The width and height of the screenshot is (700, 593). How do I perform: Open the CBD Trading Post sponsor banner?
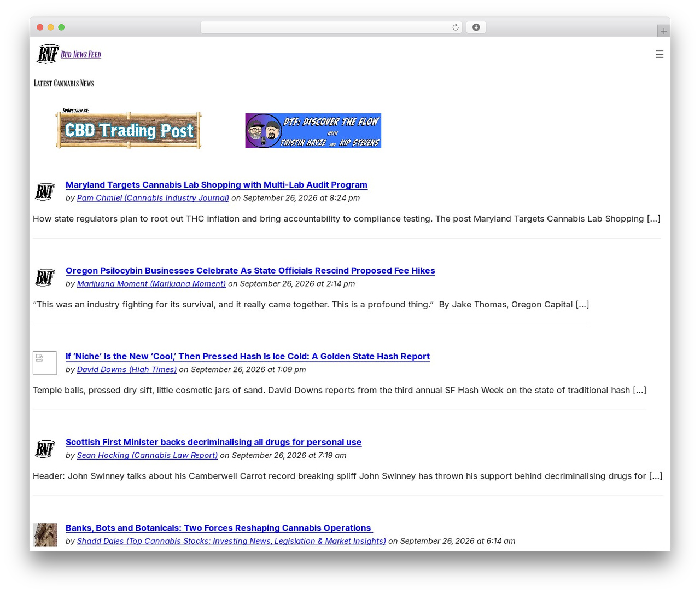[x=129, y=129]
